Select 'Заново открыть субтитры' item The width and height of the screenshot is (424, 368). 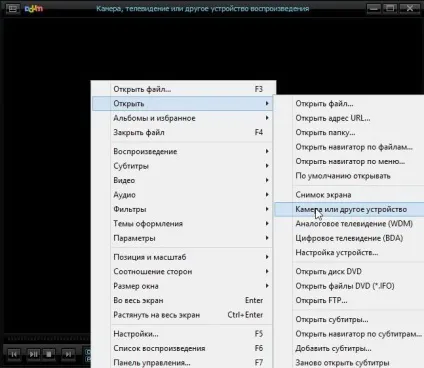point(349,363)
